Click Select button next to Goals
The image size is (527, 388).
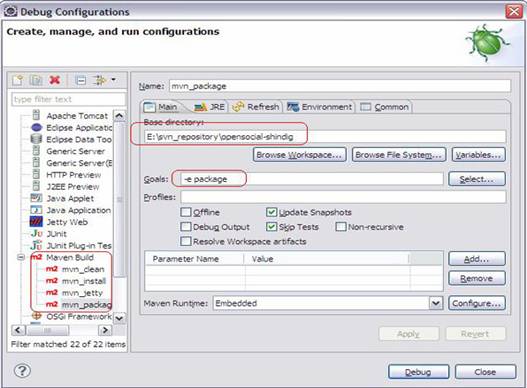click(x=477, y=179)
